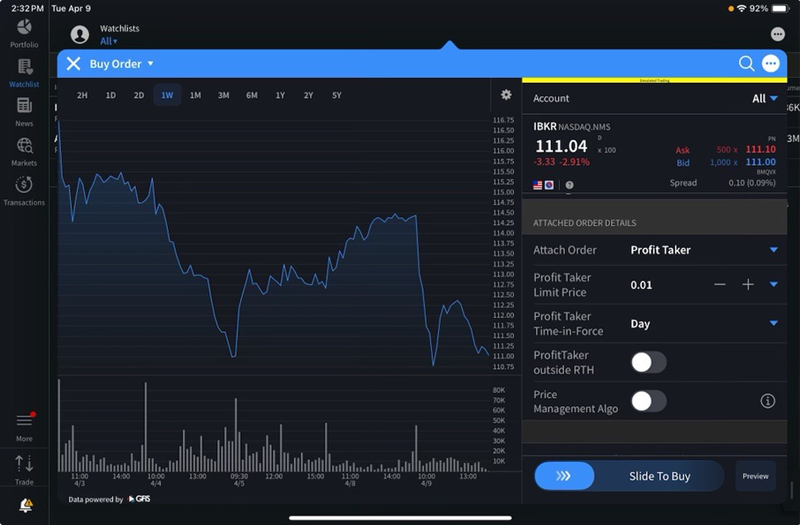Open Price Management Algo info icon
800x525 pixels.
767,401
